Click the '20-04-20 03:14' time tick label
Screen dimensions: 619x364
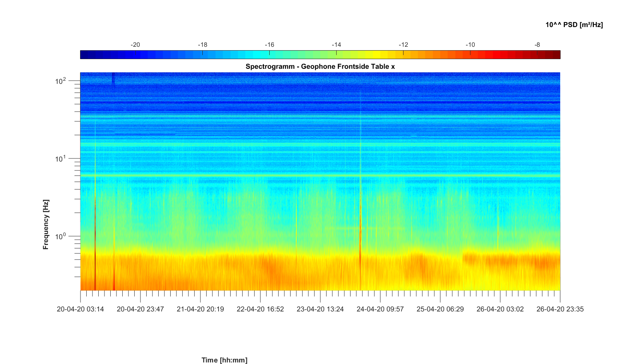(80, 309)
